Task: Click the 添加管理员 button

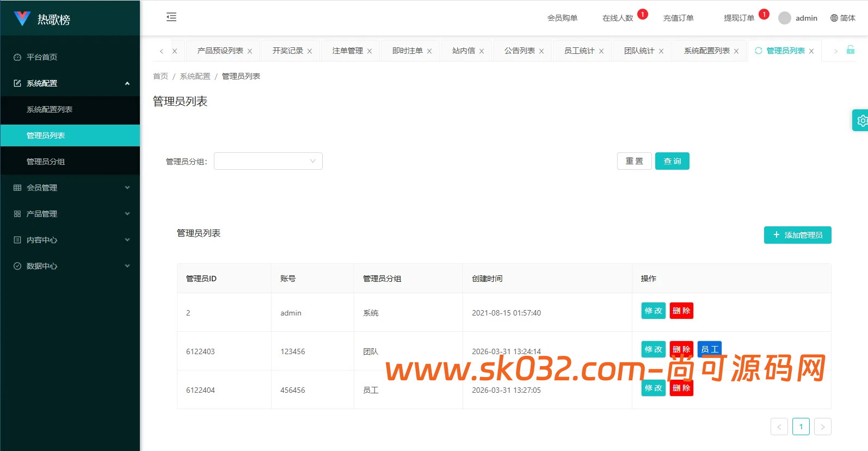Action: click(798, 235)
